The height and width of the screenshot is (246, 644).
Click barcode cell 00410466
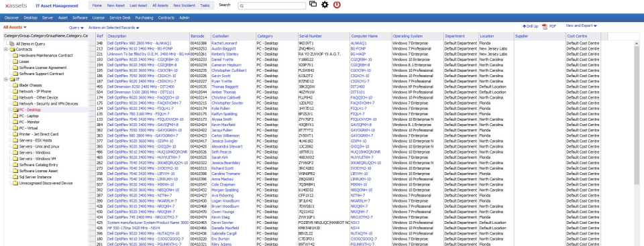point(199,228)
